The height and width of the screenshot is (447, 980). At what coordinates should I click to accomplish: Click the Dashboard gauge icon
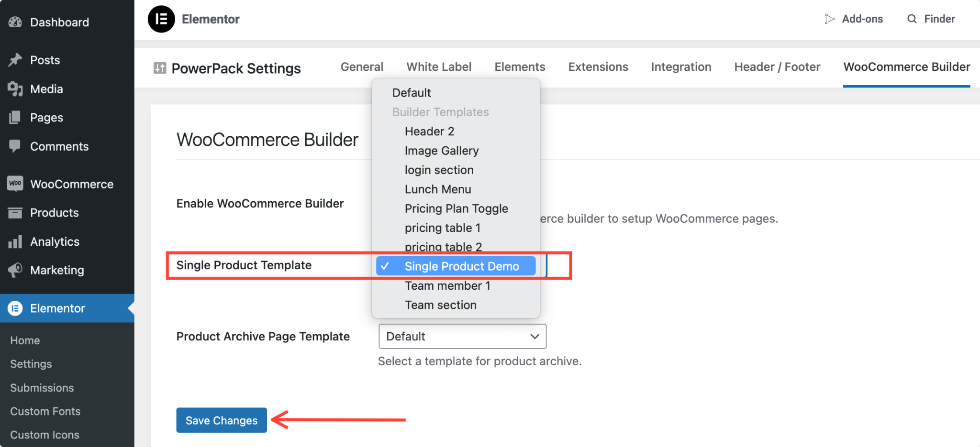tap(15, 22)
